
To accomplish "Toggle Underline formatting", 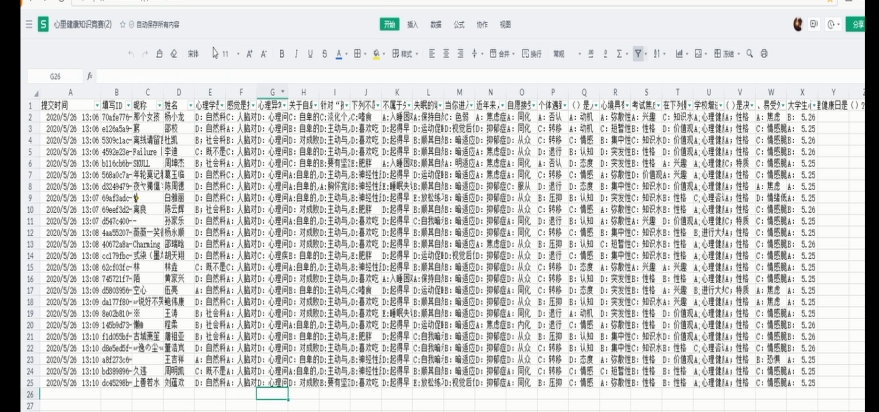I will point(310,54).
